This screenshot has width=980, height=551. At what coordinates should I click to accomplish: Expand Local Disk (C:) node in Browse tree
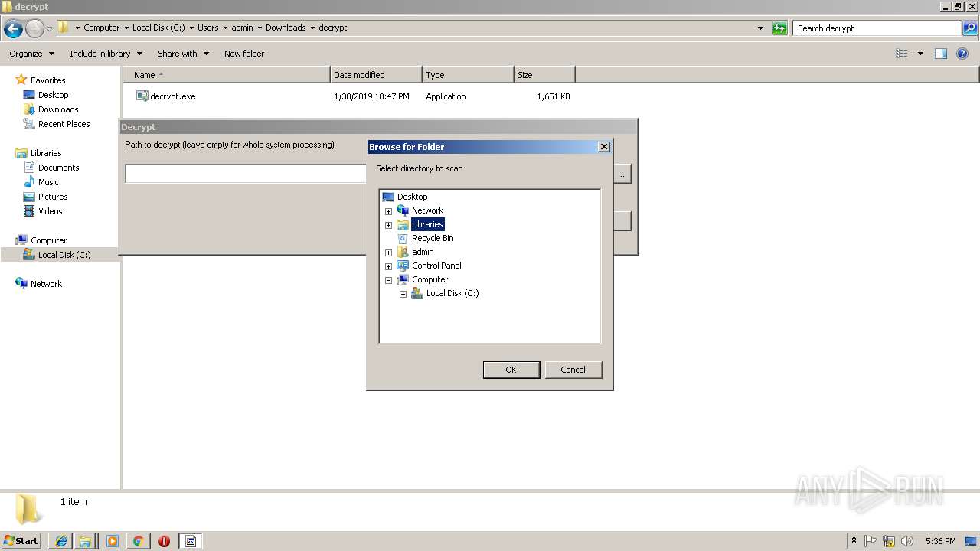pos(403,294)
